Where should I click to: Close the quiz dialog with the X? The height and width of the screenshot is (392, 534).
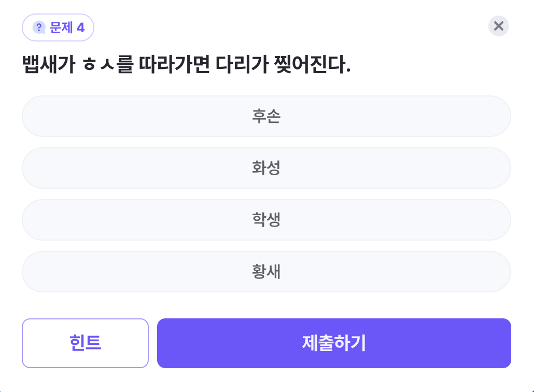click(x=499, y=26)
